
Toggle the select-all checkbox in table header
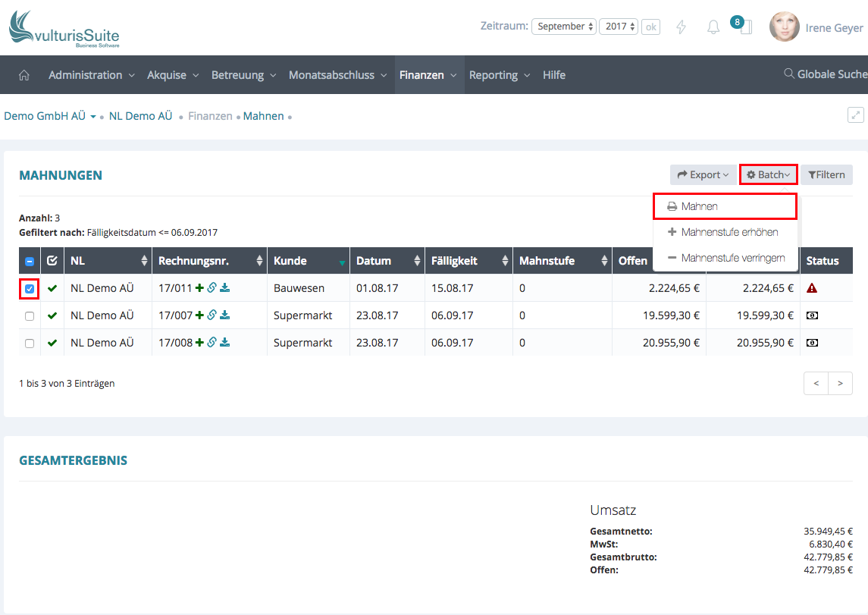[30, 261]
